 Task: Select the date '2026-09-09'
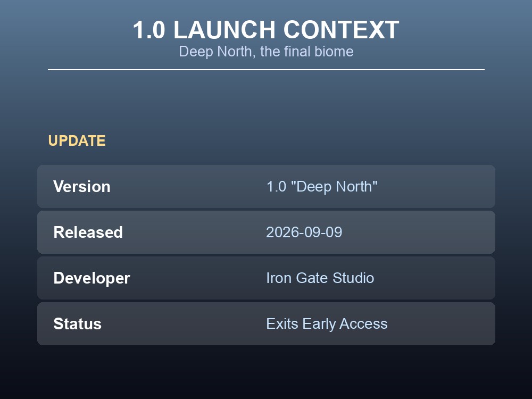[304, 232]
